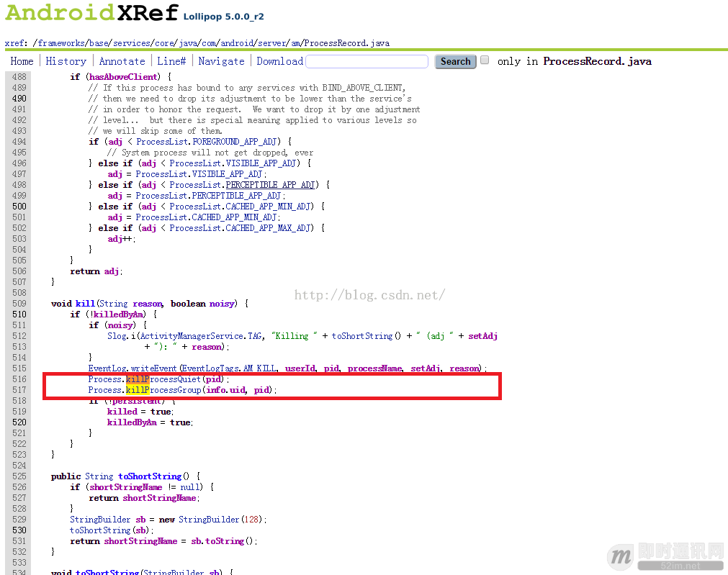Open 'server' in xref breadcrumb path

272,43
